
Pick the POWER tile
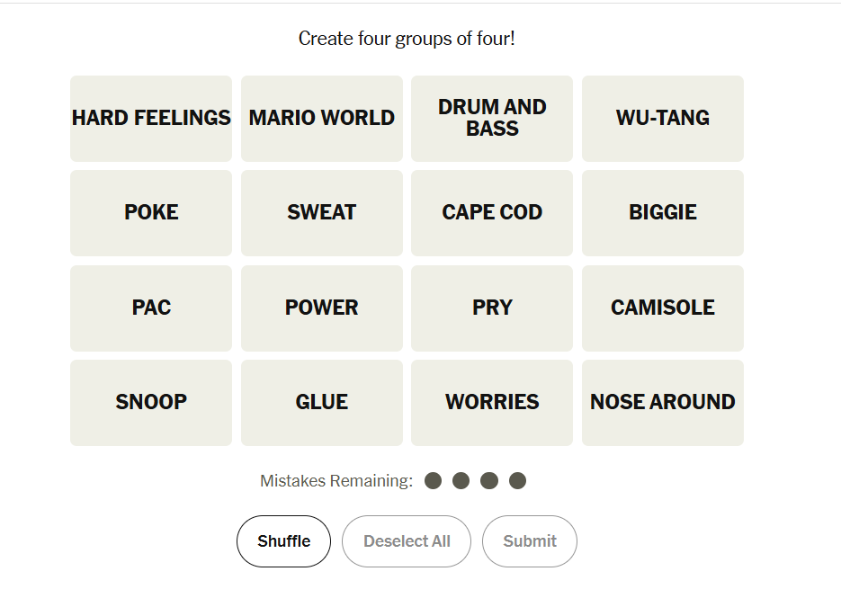point(322,308)
